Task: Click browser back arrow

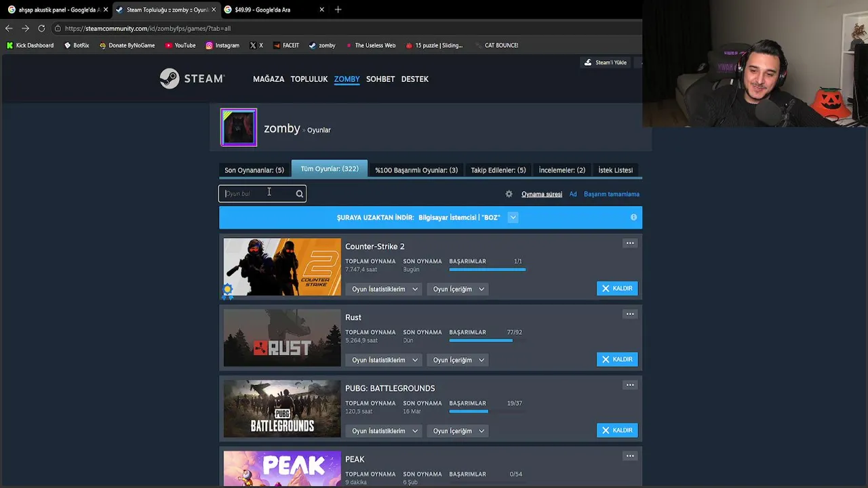Action: tap(9, 28)
